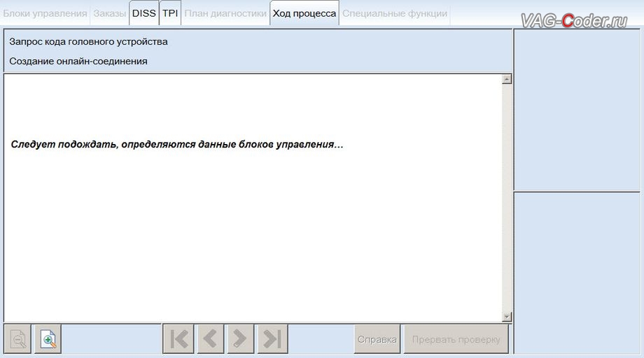The height and width of the screenshot is (358, 644).
Task: Select the Блоки управления tab
Action: 45,13
